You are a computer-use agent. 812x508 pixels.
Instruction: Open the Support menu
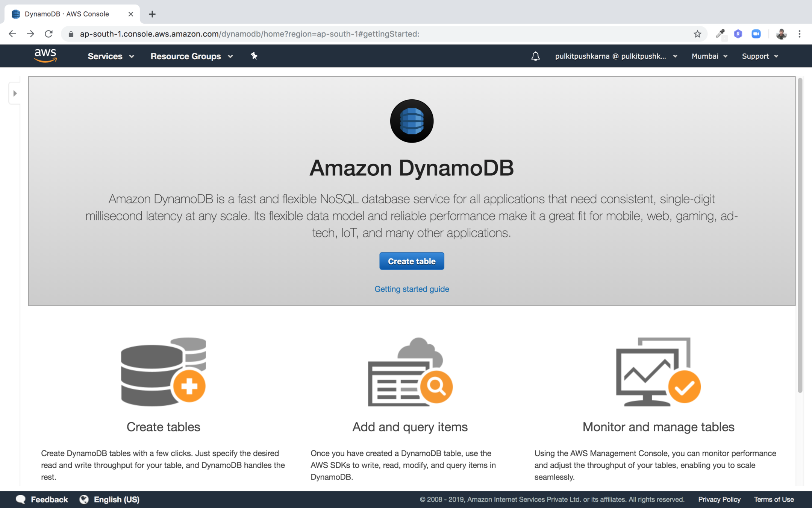click(760, 56)
